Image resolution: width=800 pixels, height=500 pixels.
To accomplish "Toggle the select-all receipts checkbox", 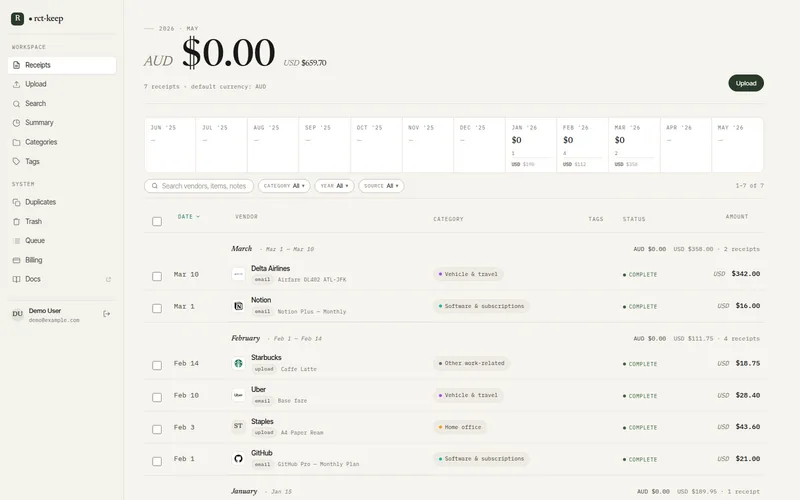I will tap(157, 221).
